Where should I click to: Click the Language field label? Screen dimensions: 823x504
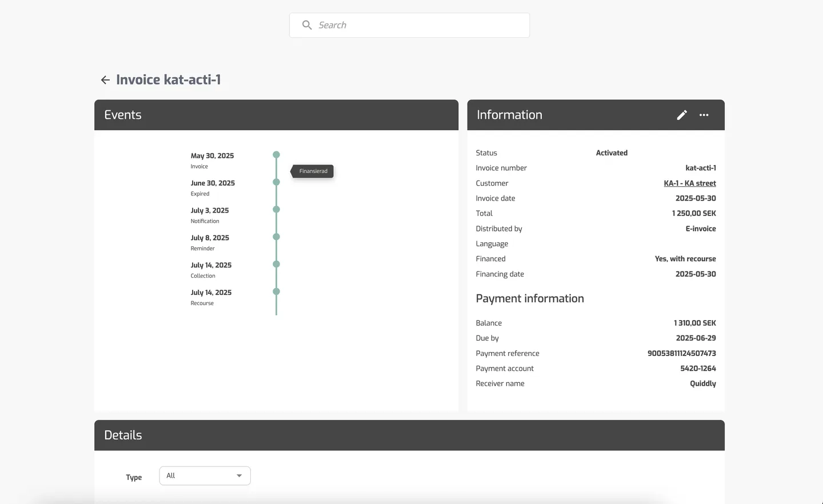point(492,244)
